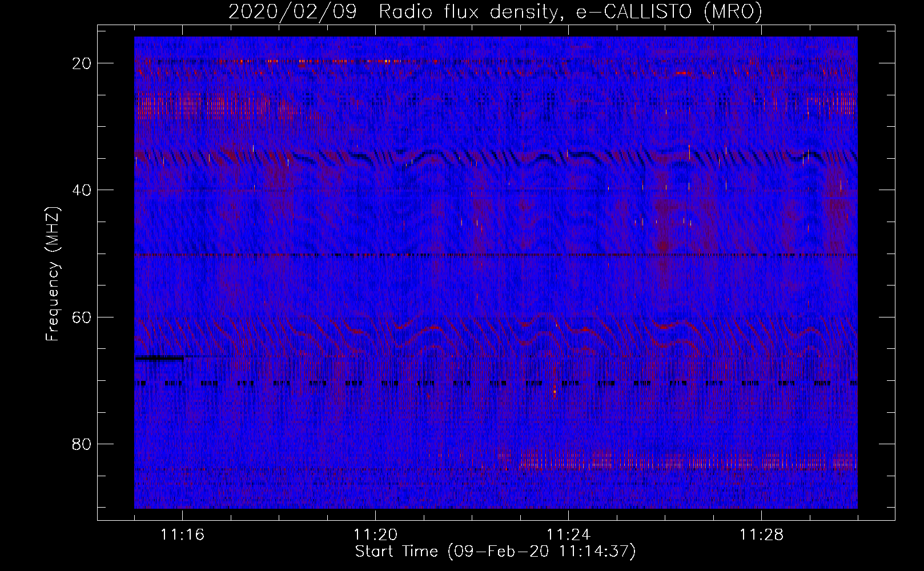Click the plot title '2020/02/09 Radio flux density, e-CALLISTO (MRO)'
The height and width of the screenshot is (571, 924).
495,11
